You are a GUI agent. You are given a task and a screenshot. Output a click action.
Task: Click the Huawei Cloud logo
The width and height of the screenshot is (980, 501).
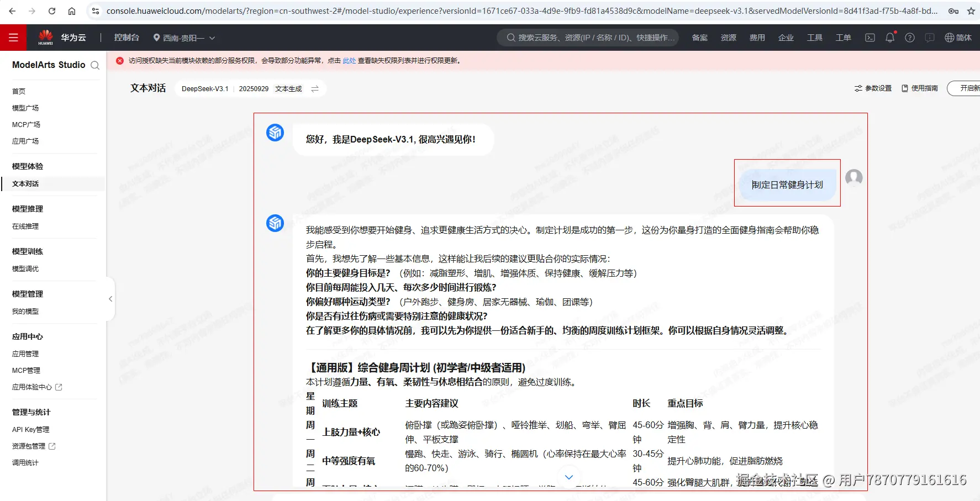tap(62, 38)
